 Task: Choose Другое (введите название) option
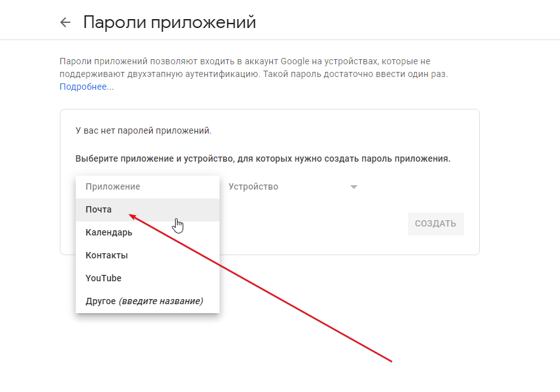click(x=148, y=301)
